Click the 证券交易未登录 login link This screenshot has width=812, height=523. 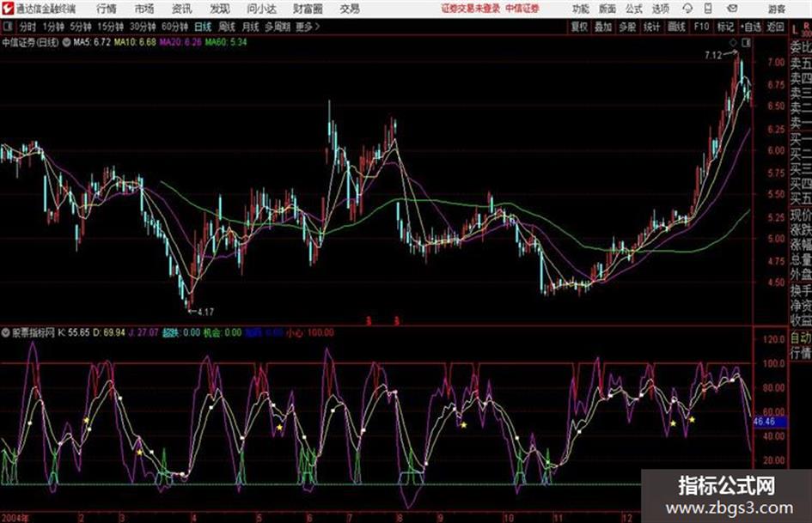tap(471, 9)
